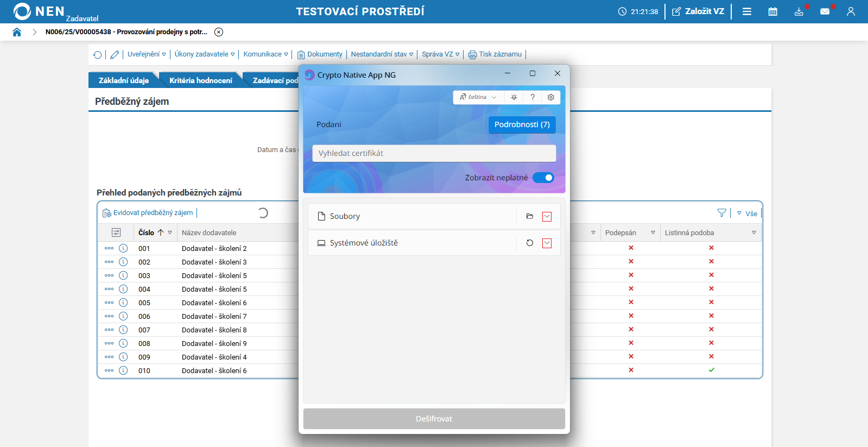Open the downloads icon in header
This screenshot has height=447, width=868.
[x=799, y=11]
